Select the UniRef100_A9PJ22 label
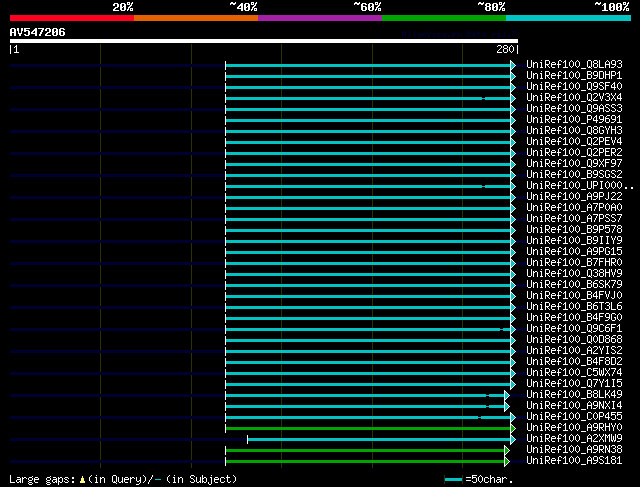This screenshot has height=487, width=640. (574, 197)
